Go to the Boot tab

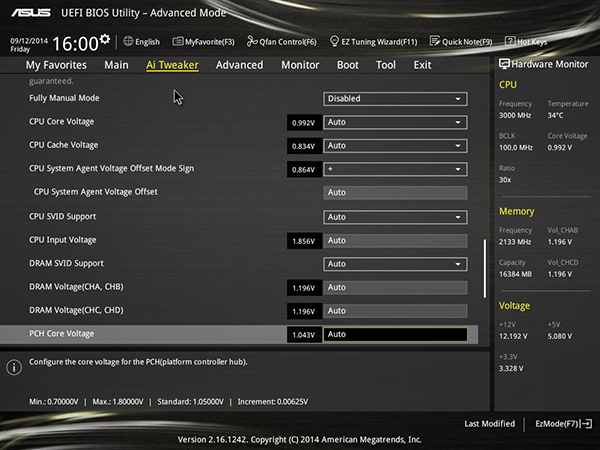347,65
